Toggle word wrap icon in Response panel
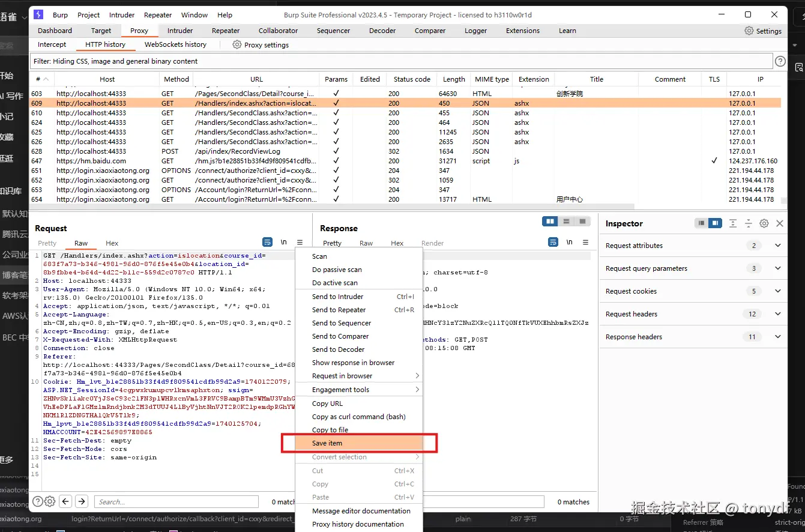This screenshot has width=805, height=532. [553, 242]
